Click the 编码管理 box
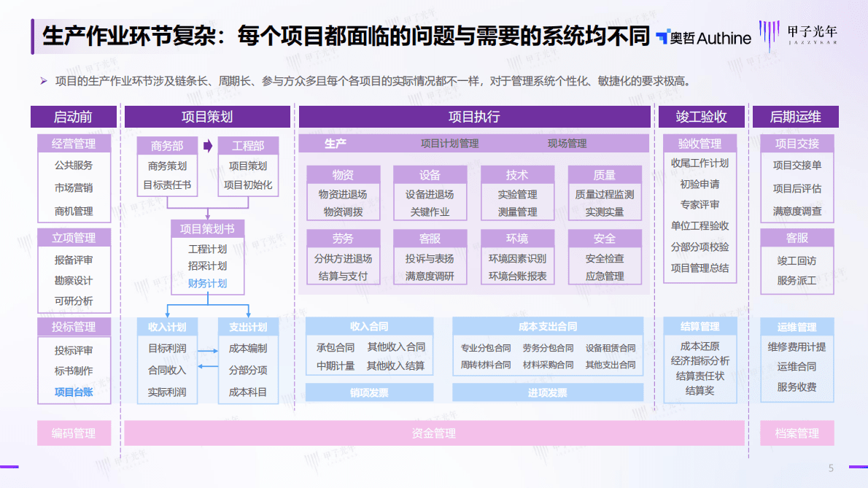 (74, 433)
